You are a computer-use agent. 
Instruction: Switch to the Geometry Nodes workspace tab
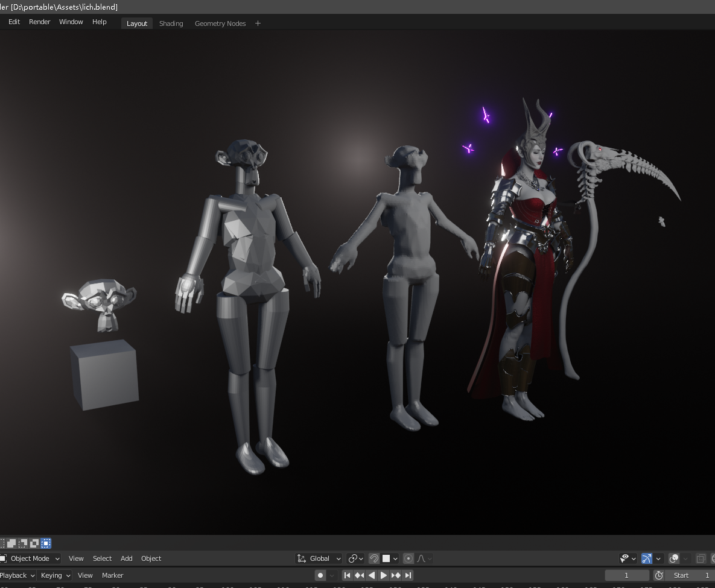[220, 24]
